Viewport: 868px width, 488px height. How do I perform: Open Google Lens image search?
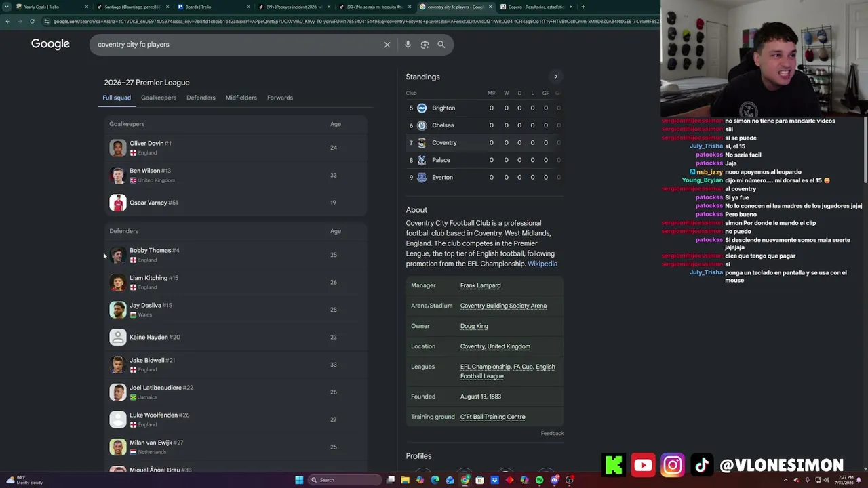point(425,45)
